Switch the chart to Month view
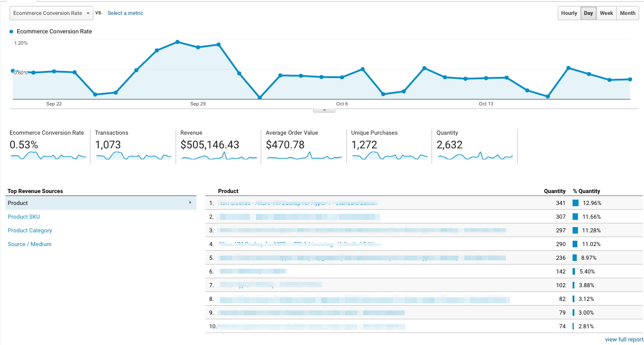Image resolution: width=644 pixels, height=345 pixels. 627,13
